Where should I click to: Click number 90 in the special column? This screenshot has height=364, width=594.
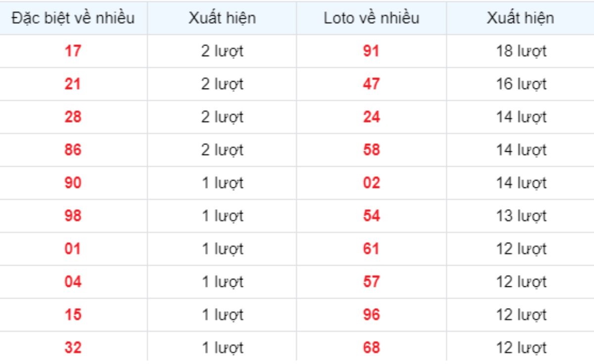coord(73,183)
